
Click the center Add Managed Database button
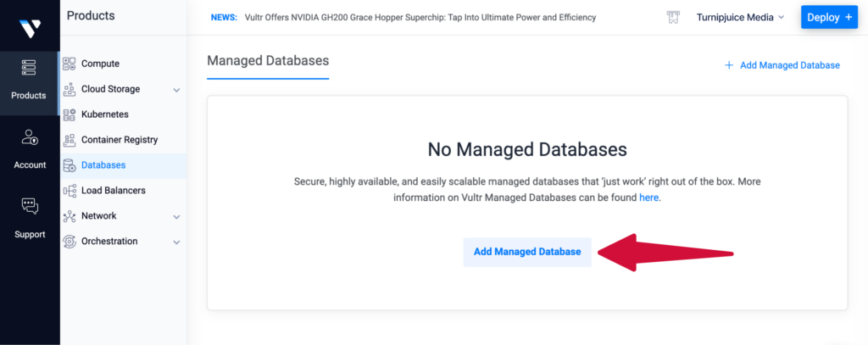pyautogui.click(x=526, y=252)
